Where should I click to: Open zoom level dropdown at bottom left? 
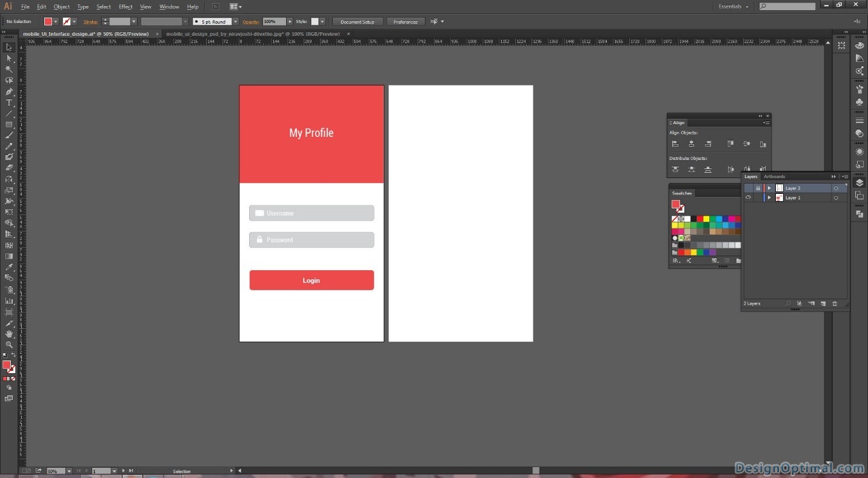tap(68, 471)
